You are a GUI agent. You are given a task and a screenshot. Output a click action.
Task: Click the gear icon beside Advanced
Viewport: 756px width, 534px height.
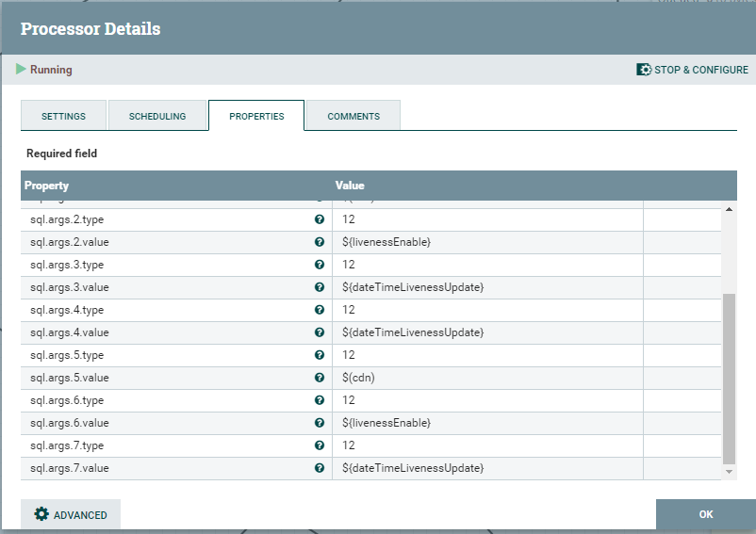click(41, 514)
